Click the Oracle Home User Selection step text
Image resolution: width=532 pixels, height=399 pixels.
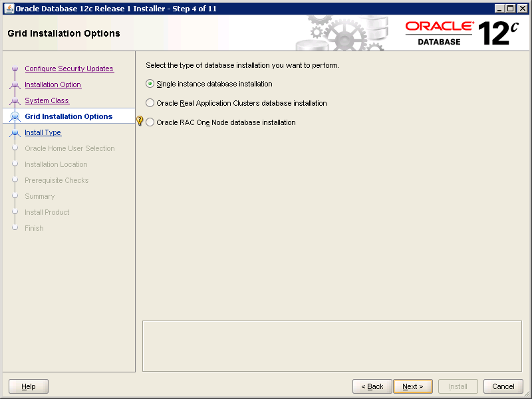(70, 148)
